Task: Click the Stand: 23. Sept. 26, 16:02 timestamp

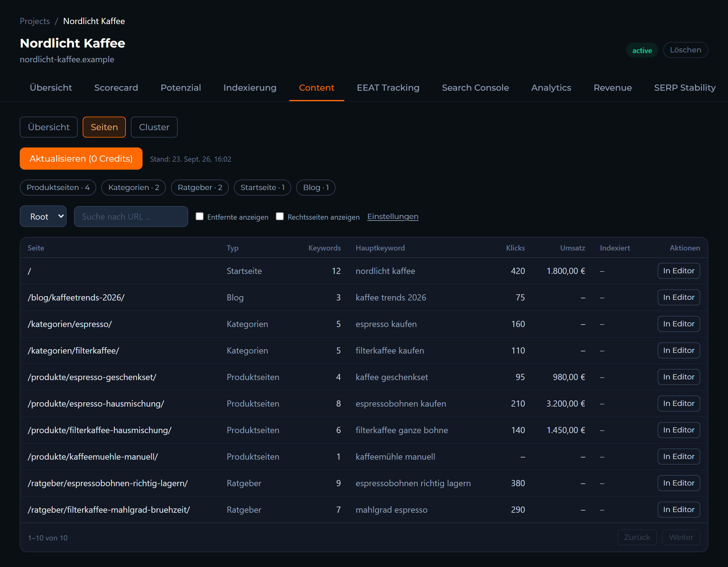Action: coord(191,159)
